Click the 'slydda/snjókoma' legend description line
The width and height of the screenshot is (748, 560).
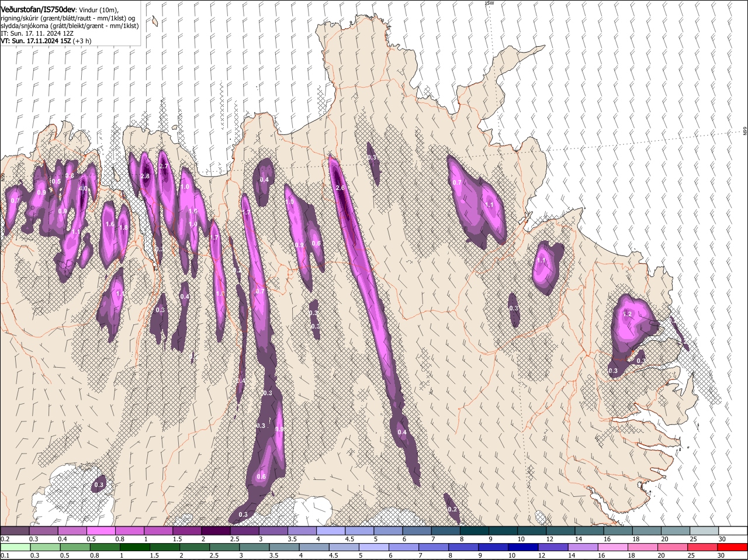point(70,26)
